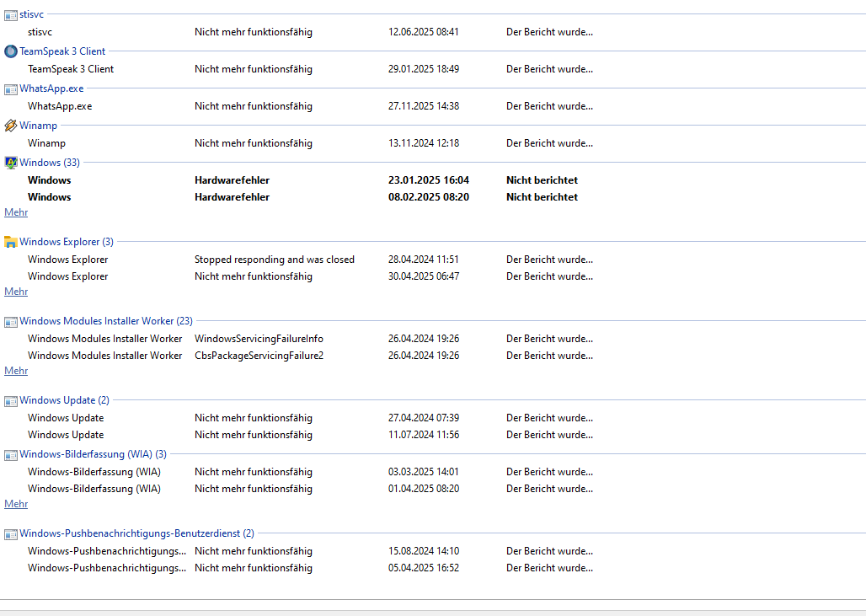
Task: Open Mehr under Windows Modules Installer Worker
Action: pyautogui.click(x=16, y=371)
